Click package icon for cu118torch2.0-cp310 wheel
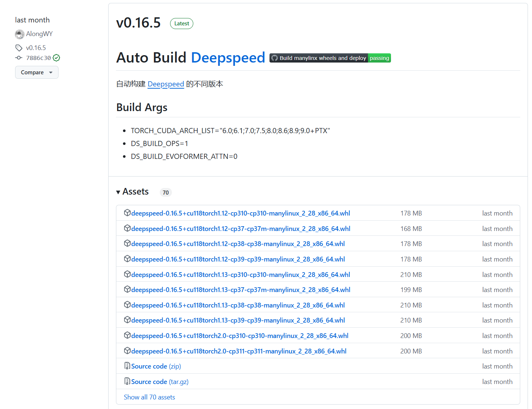Screen dimensions: 532x409 click(x=127, y=335)
